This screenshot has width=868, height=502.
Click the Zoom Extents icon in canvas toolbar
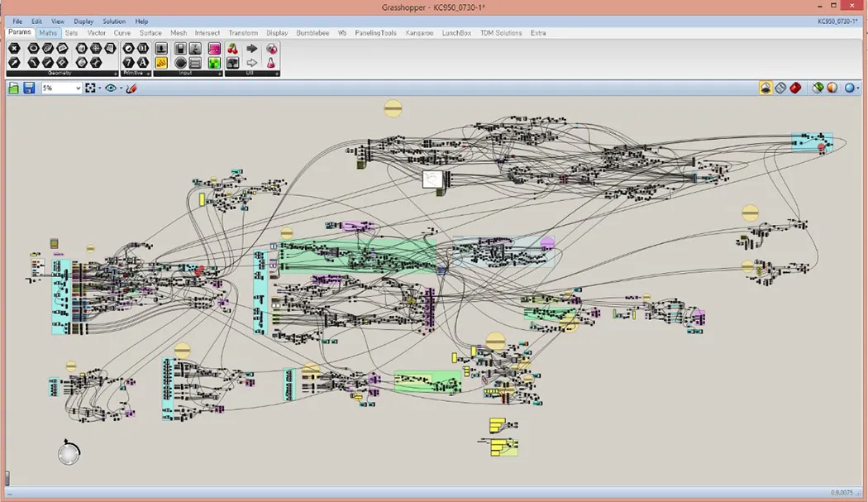coord(90,88)
